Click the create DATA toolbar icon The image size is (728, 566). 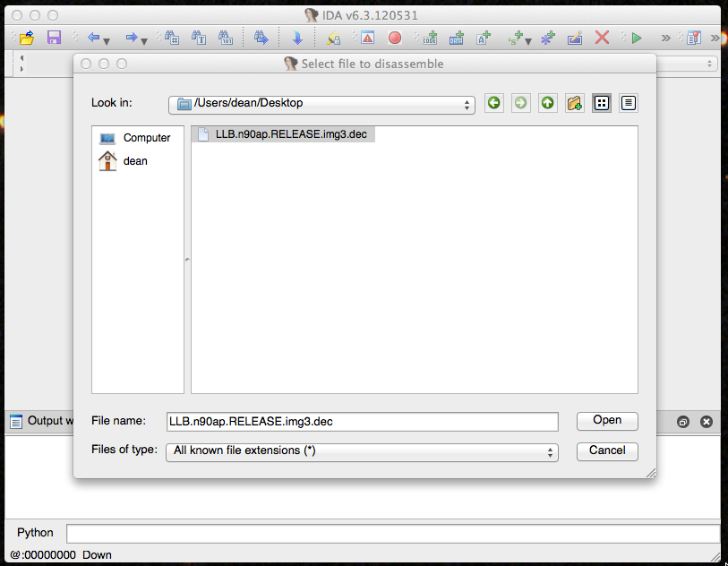[457, 38]
